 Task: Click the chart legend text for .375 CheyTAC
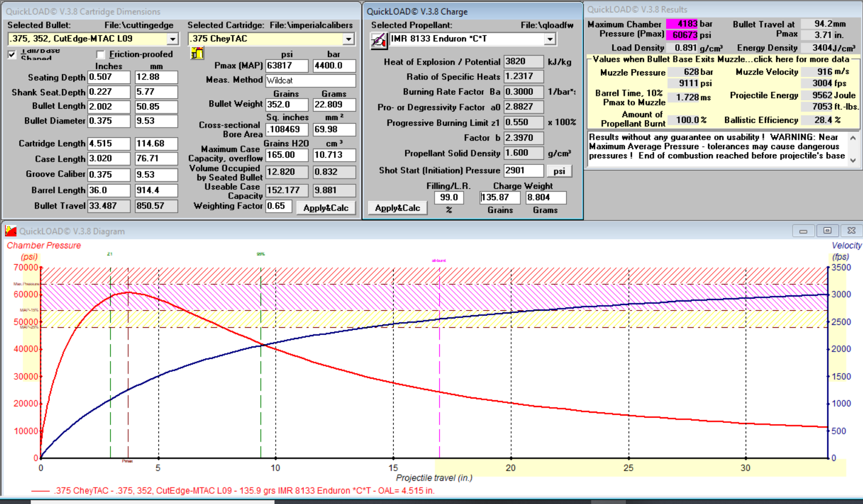click(245, 491)
